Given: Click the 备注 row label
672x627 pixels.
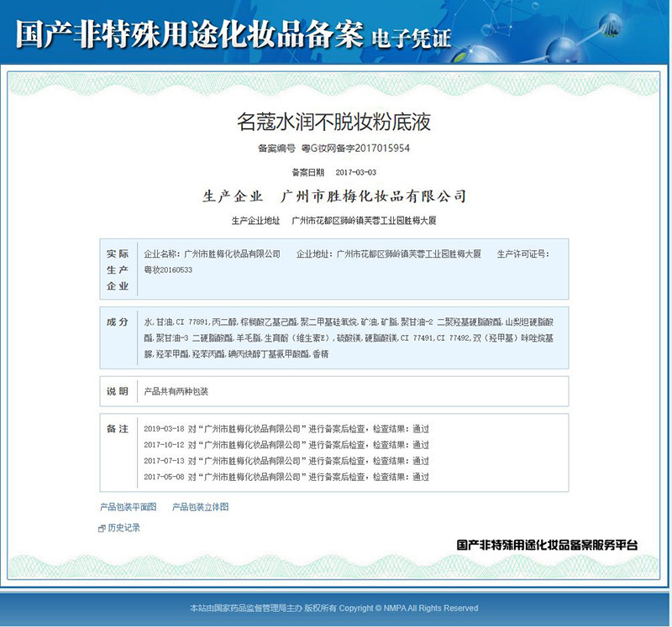Looking at the screenshot, I should pyautogui.click(x=118, y=429).
